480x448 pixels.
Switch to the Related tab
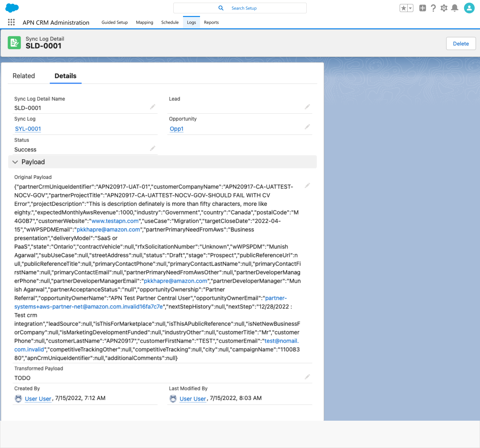pos(24,76)
